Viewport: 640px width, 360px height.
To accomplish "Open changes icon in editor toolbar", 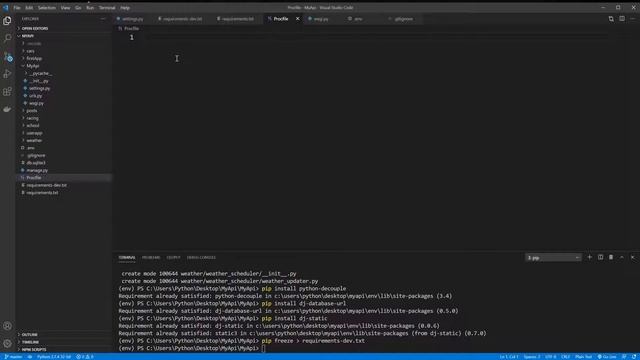I will 611,19.
